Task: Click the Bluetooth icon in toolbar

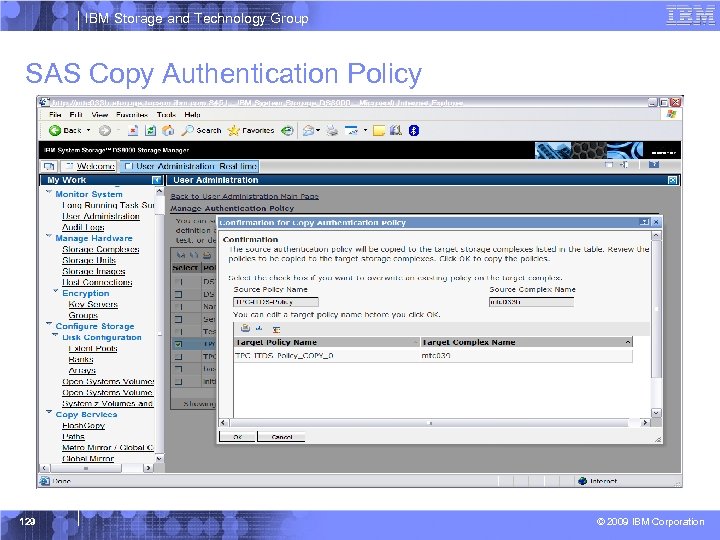Action: pos(414,131)
